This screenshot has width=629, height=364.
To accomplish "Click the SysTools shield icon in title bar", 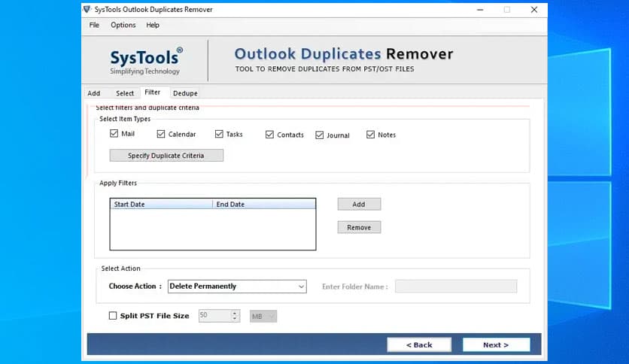I will pyautogui.click(x=87, y=9).
